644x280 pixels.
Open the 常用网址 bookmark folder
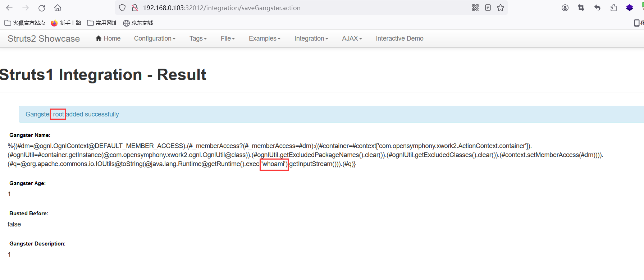(102, 23)
